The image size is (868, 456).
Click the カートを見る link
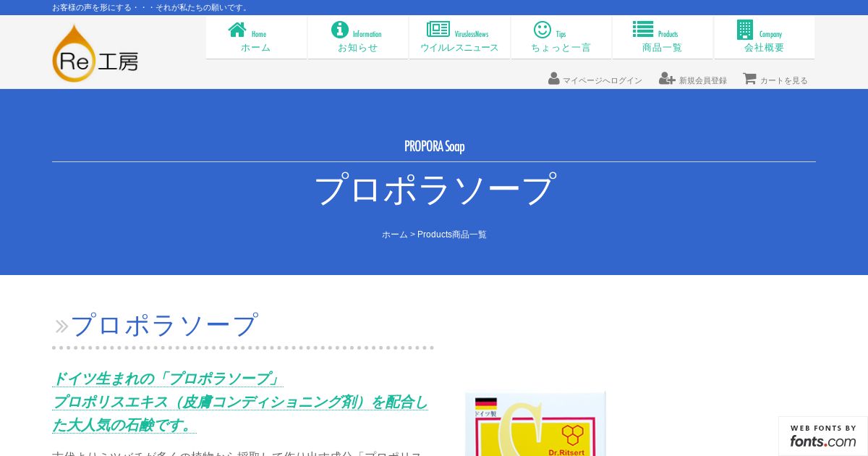pos(784,80)
